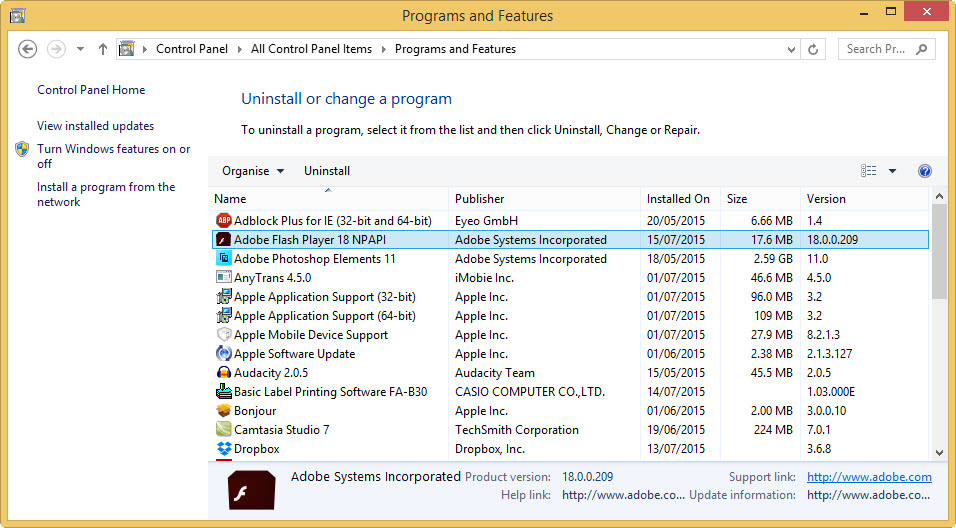Viewport: 956px width, 528px height.
Task: Click the Apple Software Update icon
Action: pyautogui.click(x=224, y=353)
